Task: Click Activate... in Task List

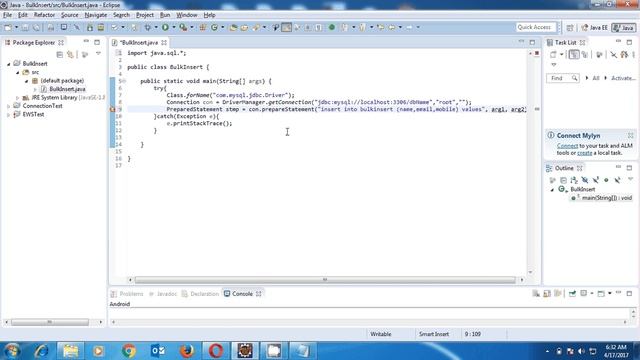Action: (623, 78)
